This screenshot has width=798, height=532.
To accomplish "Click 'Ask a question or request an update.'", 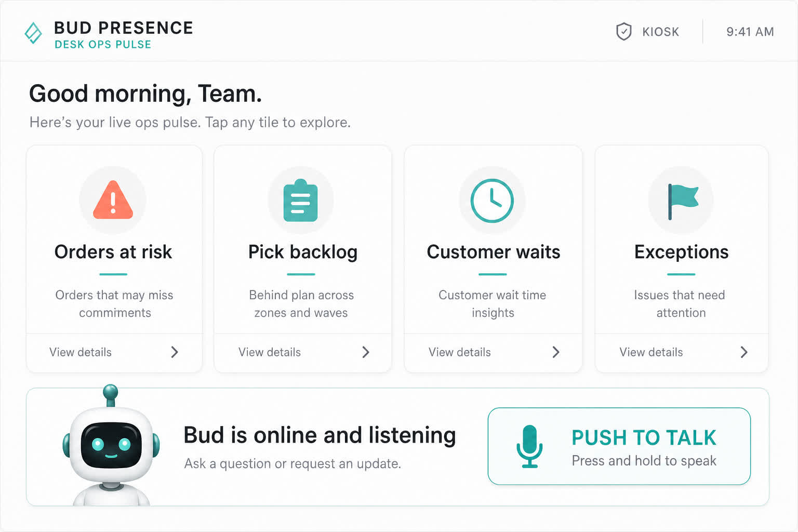I will coord(292,463).
